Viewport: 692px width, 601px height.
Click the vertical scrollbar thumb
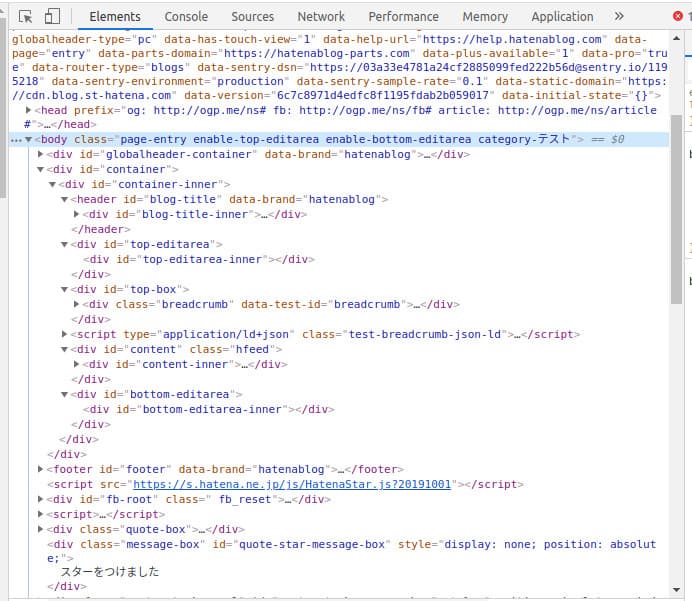(x=676, y=209)
